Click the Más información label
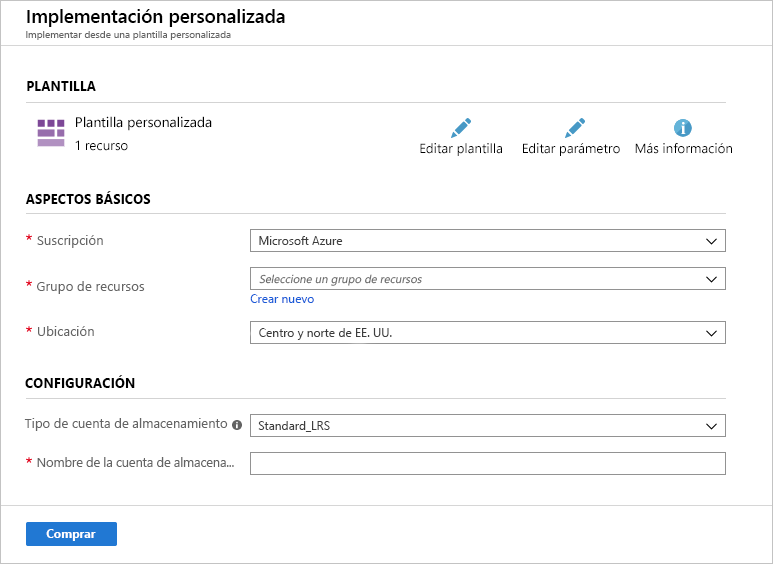The height and width of the screenshot is (564, 773). click(x=683, y=148)
